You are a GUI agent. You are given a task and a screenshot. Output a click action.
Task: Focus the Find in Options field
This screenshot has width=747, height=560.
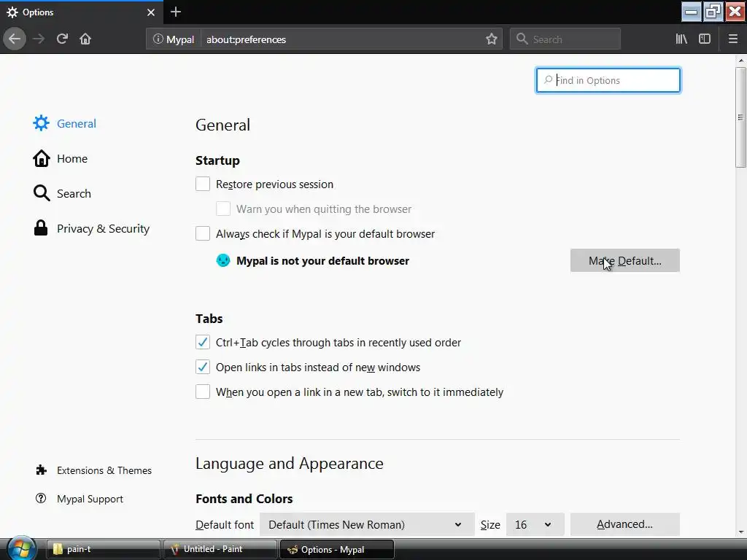click(x=608, y=80)
